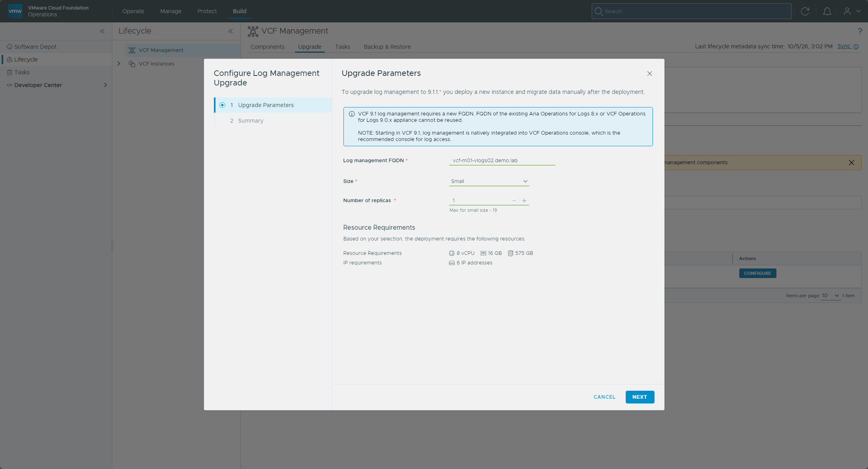Open the user account menu
Screen dimensions: 868x469
(x=852, y=11)
